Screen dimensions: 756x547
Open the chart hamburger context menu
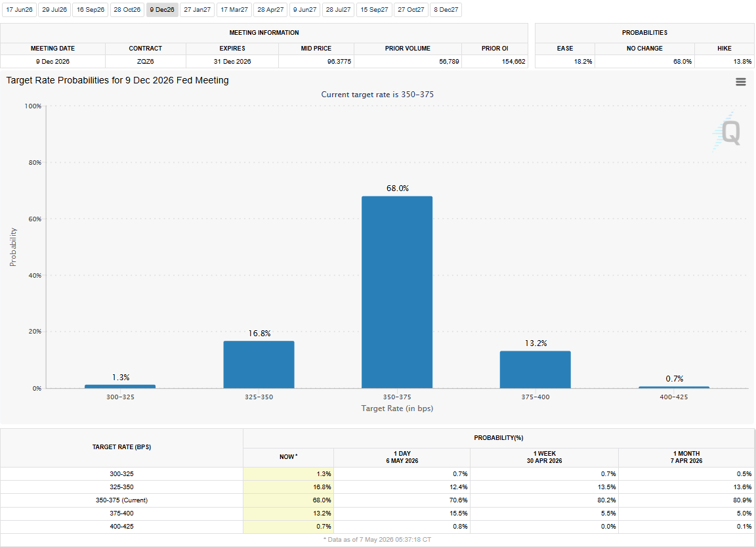(740, 82)
